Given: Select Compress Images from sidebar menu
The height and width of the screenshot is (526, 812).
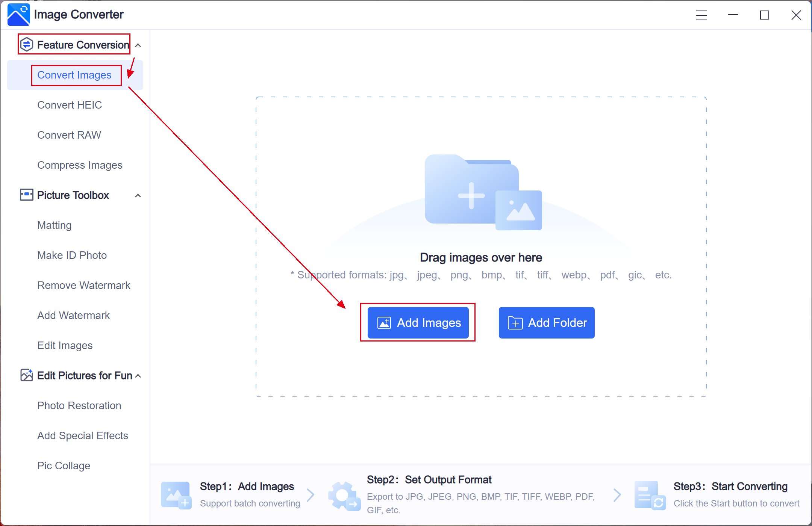Looking at the screenshot, I should tap(80, 165).
